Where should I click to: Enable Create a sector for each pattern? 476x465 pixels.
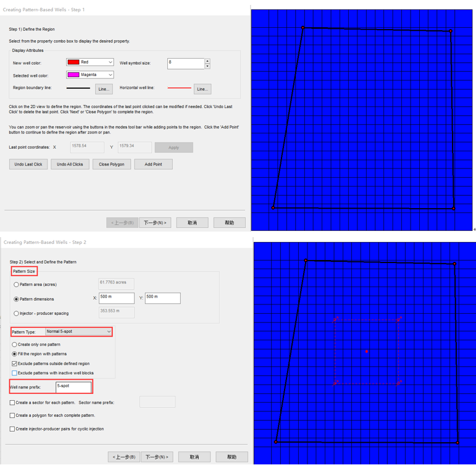pos(12,403)
